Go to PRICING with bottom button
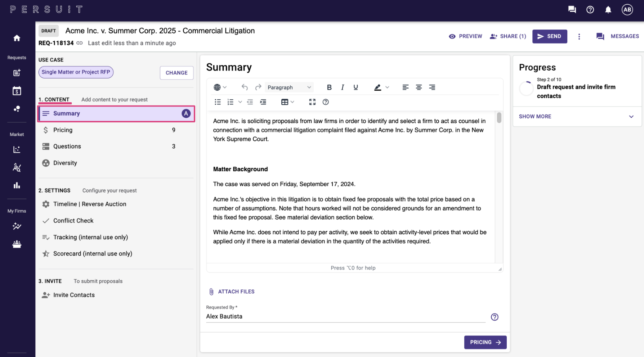 [485, 342]
